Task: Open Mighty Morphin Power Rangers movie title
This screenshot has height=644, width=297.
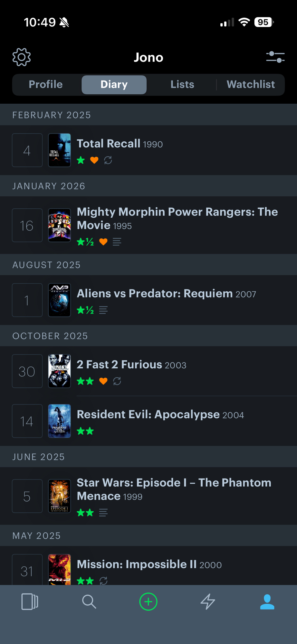Action: point(177,218)
